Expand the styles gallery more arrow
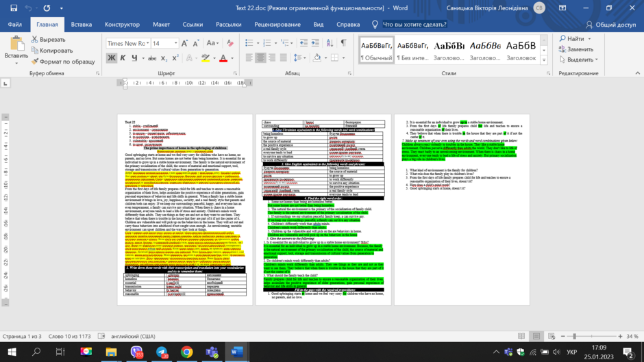This screenshot has width=644, height=362. (x=544, y=60)
